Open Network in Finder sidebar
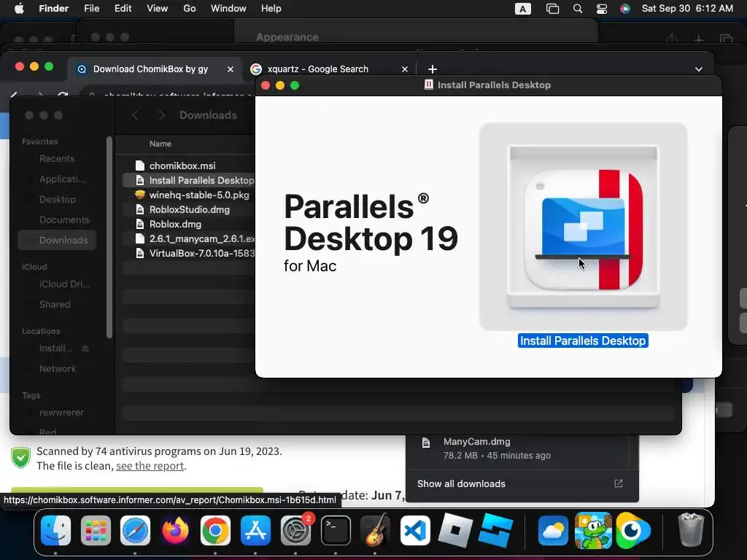Screen dimensions: 747x560 57,368
